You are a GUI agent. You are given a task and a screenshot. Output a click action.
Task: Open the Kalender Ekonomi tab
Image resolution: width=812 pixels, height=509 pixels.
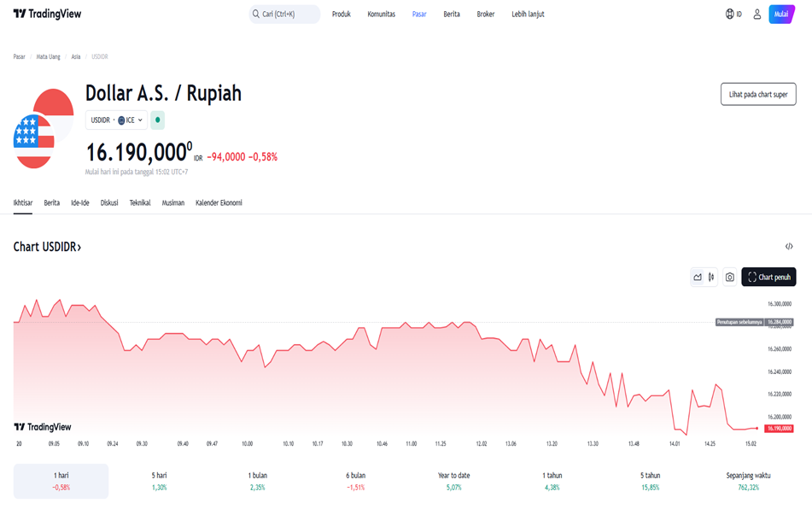[219, 202]
